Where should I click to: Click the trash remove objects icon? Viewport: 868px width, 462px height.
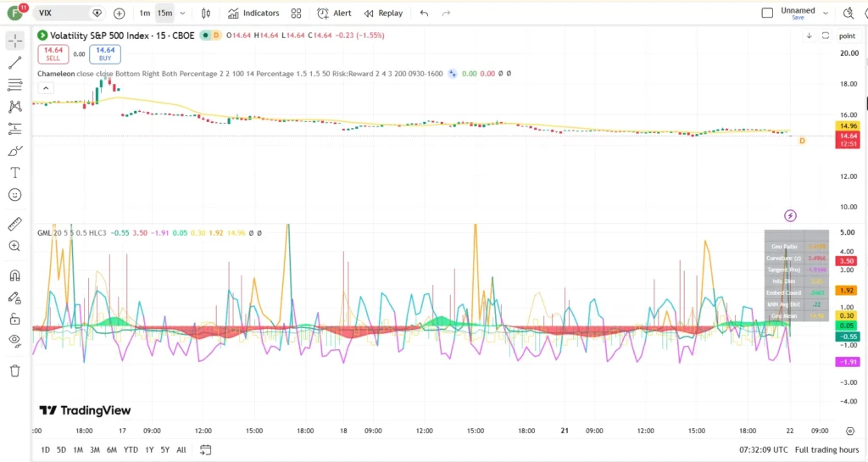15,370
